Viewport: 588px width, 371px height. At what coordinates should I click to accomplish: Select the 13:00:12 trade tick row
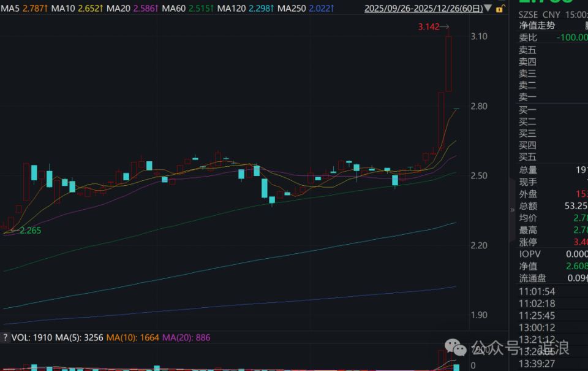[553, 328]
